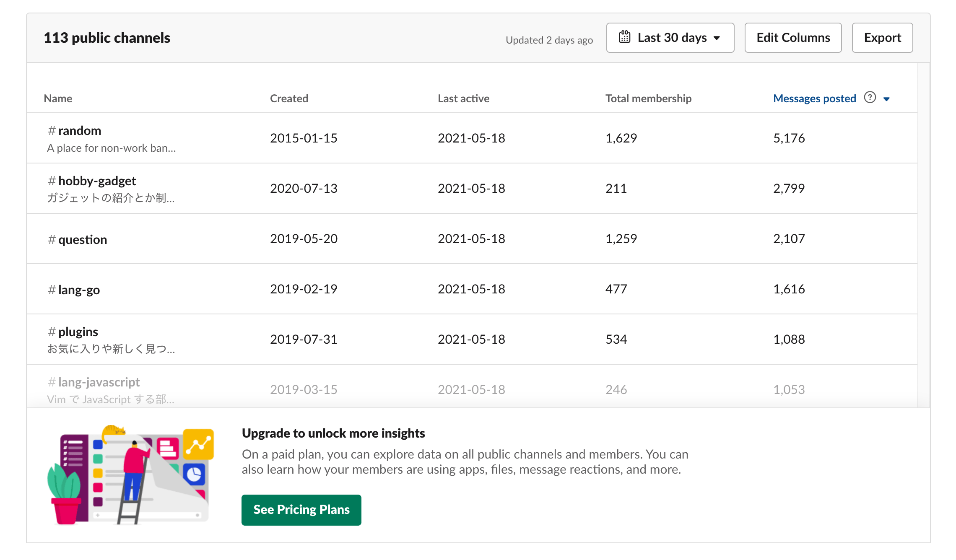Sort by the Last active column header
The image size is (956, 560).
[463, 99]
